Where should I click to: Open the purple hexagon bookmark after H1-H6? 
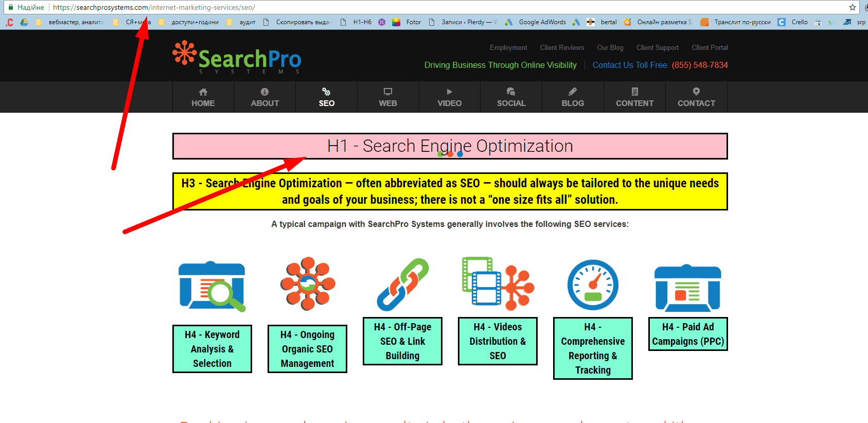point(382,22)
